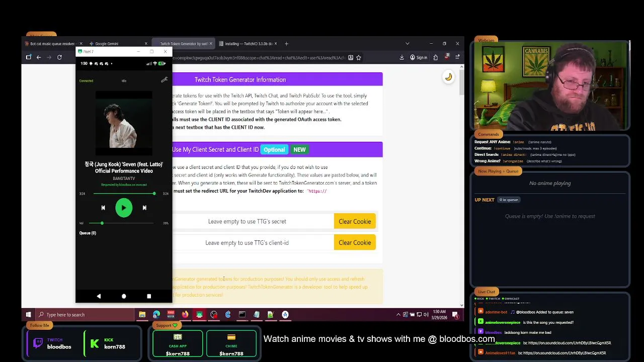The image size is (644, 362).
Task: Open the reader view icon in address bar
Action: (x=351, y=57)
